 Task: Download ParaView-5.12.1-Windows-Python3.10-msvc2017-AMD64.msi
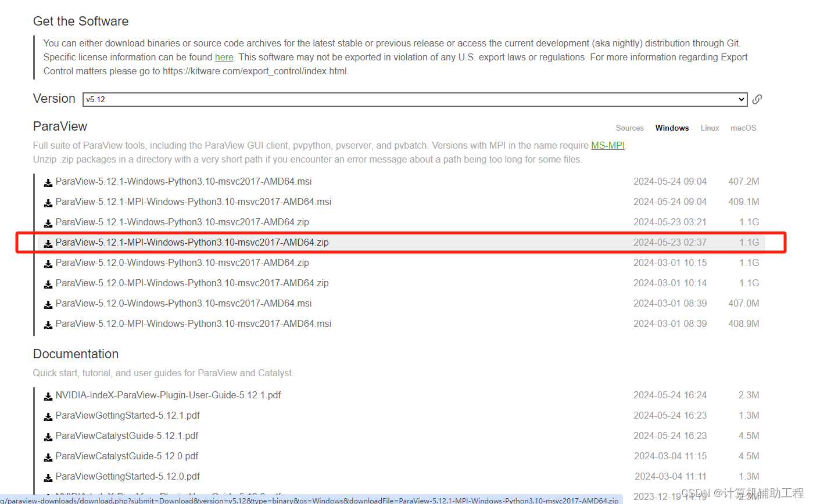click(x=184, y=181)
